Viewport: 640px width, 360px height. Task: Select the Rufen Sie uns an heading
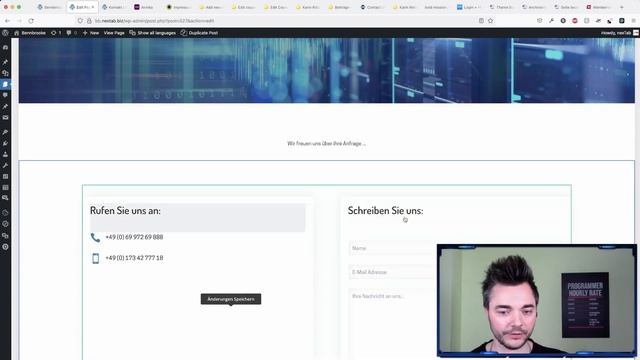coord(125,211)
